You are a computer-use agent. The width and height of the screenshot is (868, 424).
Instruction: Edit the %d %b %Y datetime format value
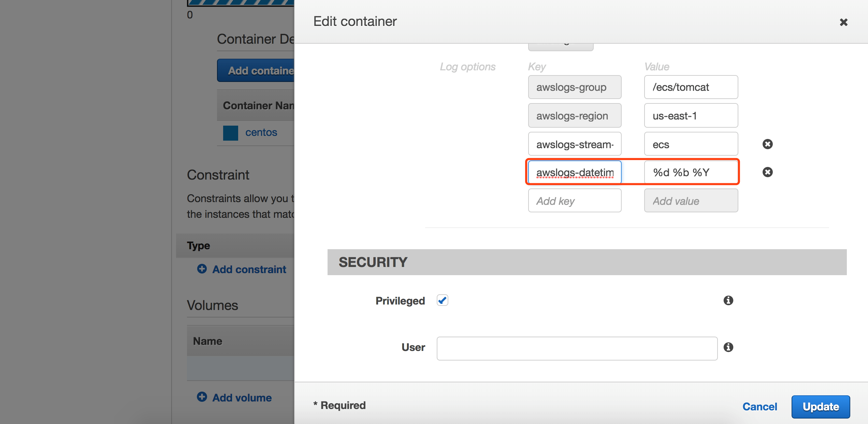tap(691, 172)
